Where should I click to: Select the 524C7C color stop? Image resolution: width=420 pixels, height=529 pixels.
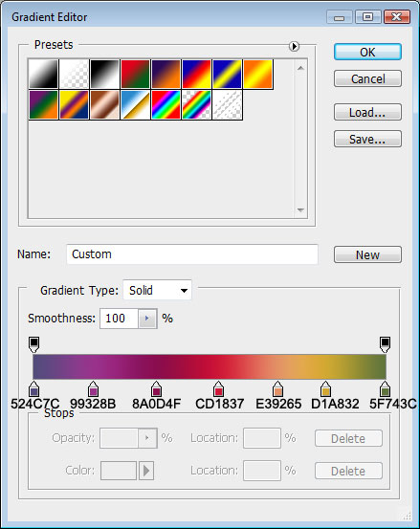coord(33,389)
